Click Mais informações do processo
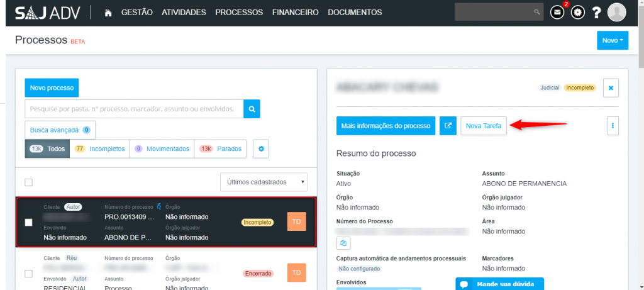644x290 pixels. coord(386,126)
